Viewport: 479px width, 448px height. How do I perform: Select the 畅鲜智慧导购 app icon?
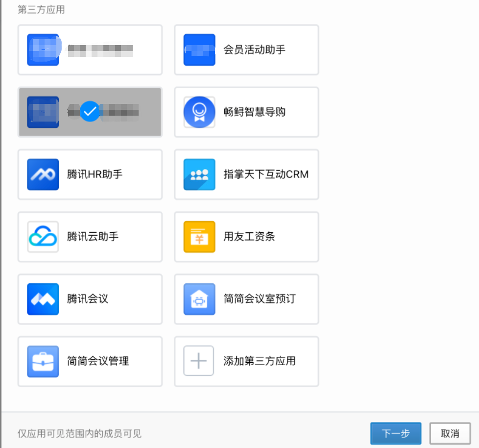pyautogui.click(x=199, y=112)
